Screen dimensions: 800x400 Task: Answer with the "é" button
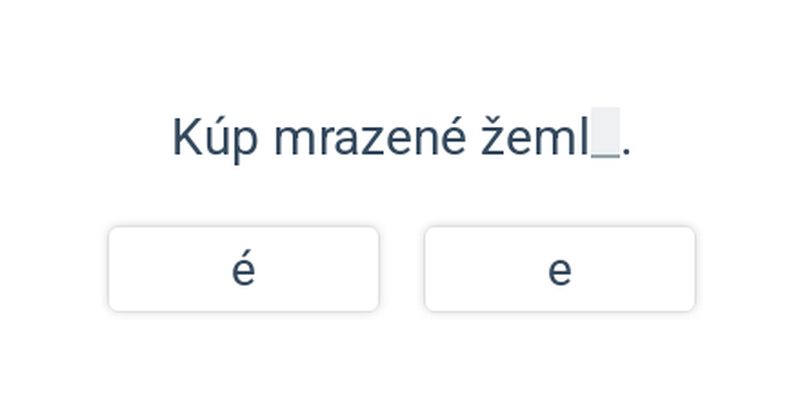[243, 269]
